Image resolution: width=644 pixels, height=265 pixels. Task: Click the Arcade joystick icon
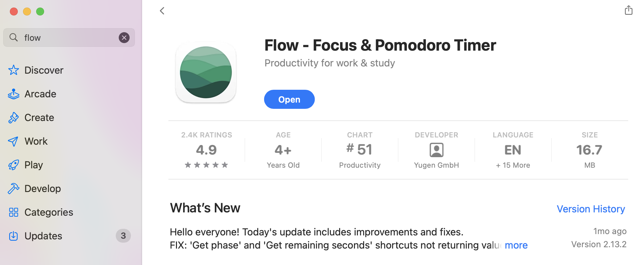[x=13, y=94]
